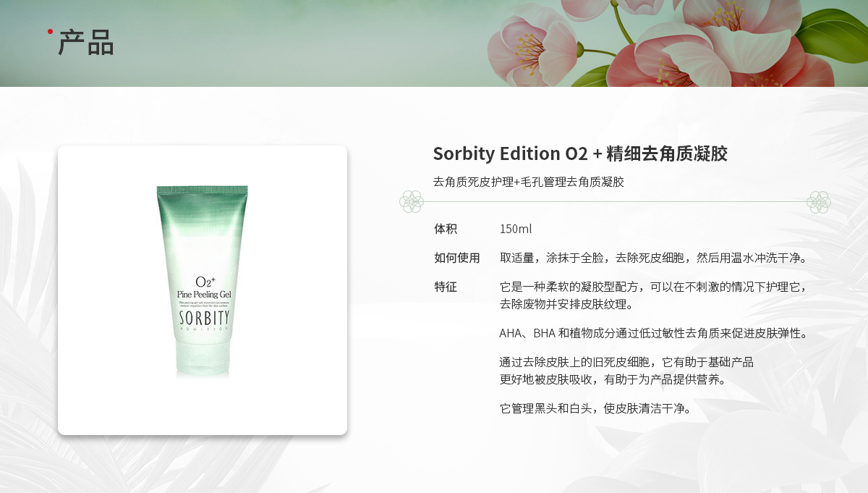Viewport: 868px width, 493px height.
Task: Select the 产品 heading text
Action: click(86, 43)
